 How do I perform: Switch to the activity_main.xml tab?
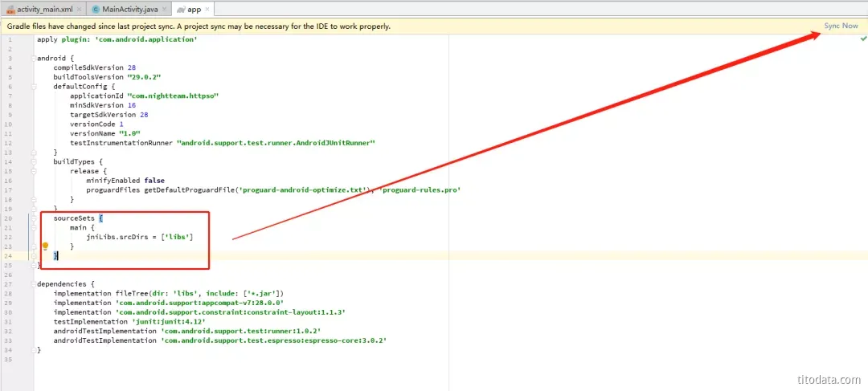[44, 10]
